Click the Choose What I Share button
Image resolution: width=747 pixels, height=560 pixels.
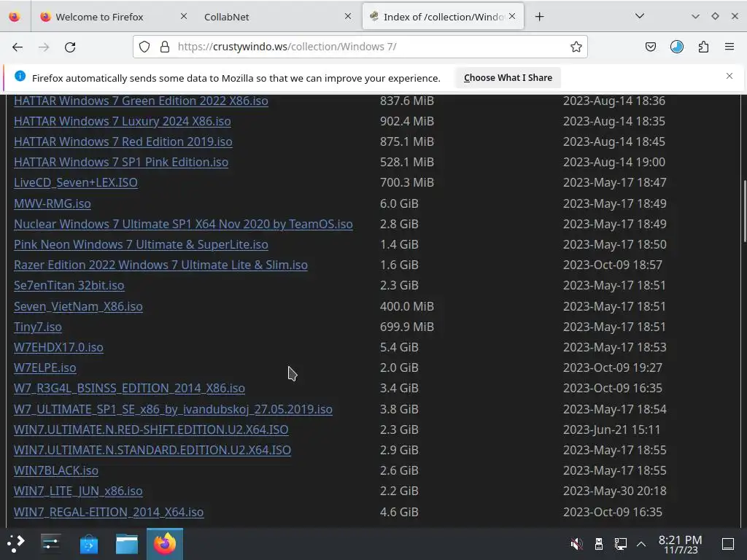click(x=508, y=77)
